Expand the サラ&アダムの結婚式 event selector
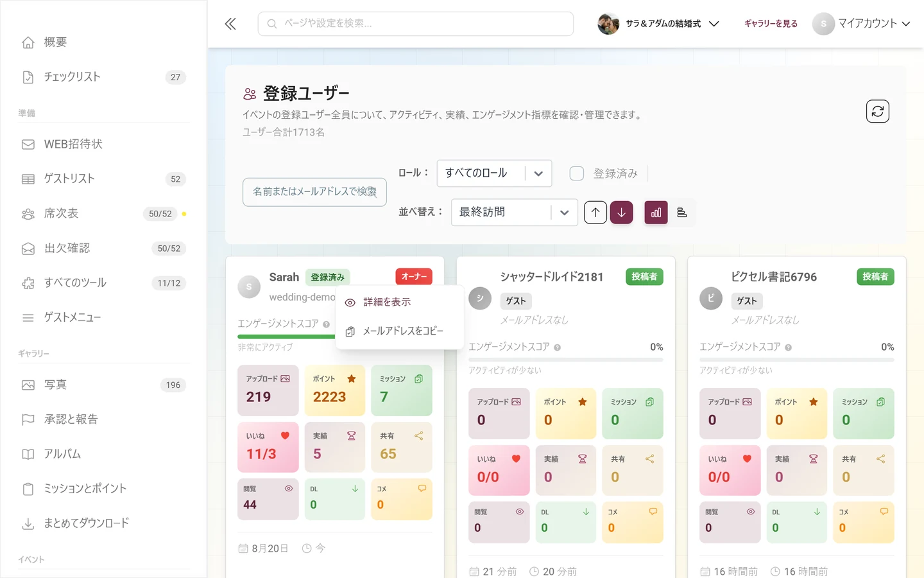 coord(659,24)
